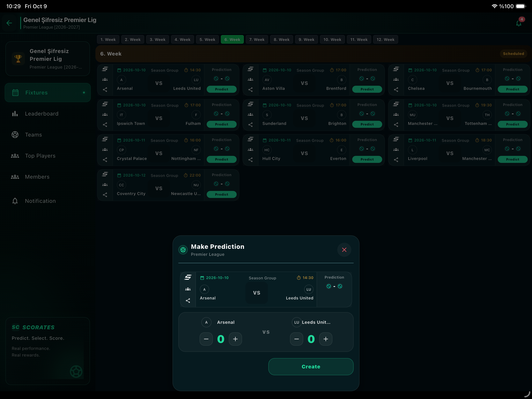Go back using the arrow icon

9,23
